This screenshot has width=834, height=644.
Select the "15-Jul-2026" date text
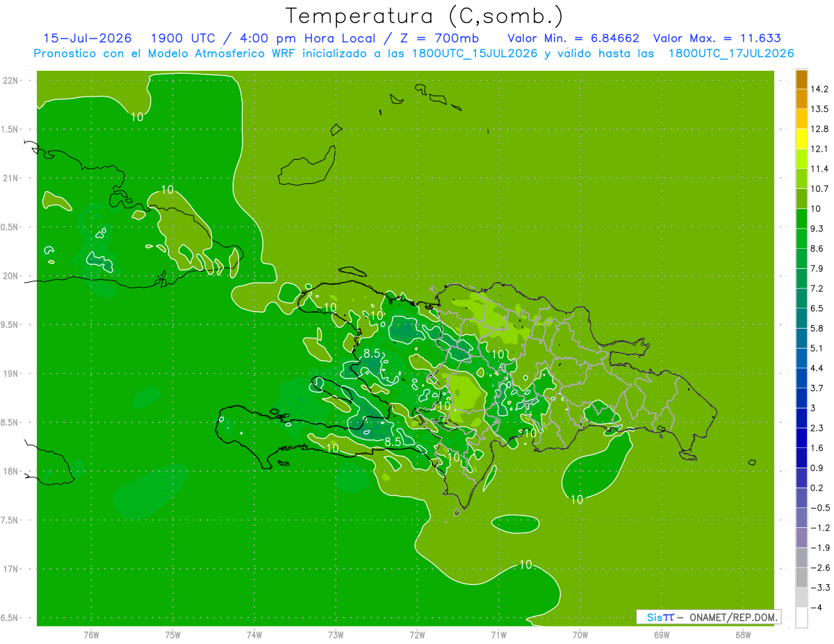88,38
